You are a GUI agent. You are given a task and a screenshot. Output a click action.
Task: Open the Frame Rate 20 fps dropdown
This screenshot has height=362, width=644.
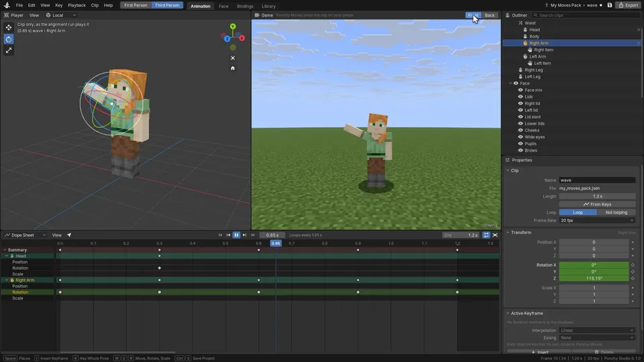tap(597, 221)
